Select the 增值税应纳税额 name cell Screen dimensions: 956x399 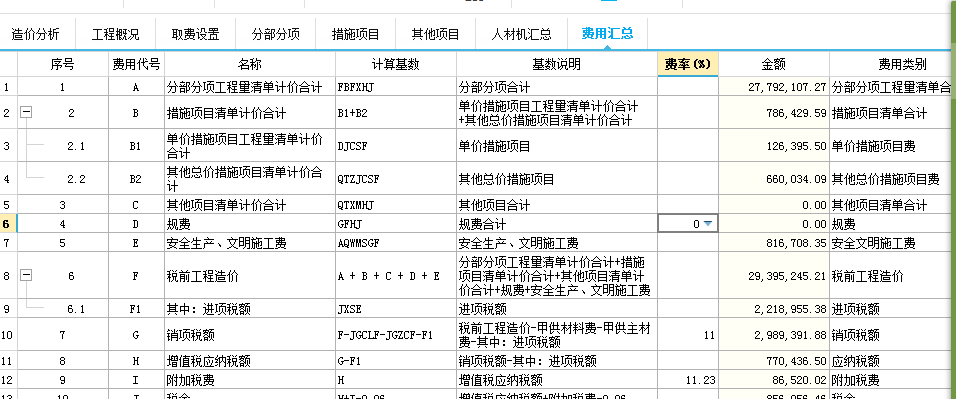pyautogui.click(x=250, y=361)
